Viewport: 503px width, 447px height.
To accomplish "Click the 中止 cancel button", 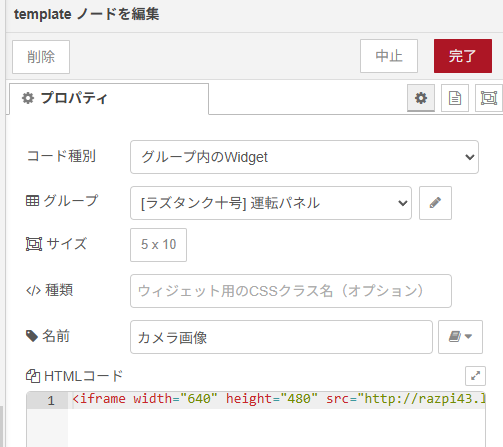I will [x=389, y=56].
